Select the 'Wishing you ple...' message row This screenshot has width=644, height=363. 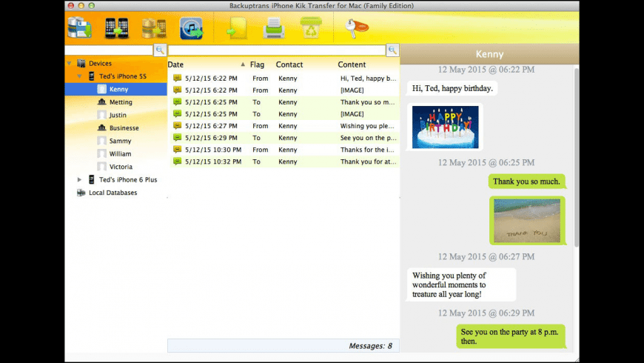(284, 126)
